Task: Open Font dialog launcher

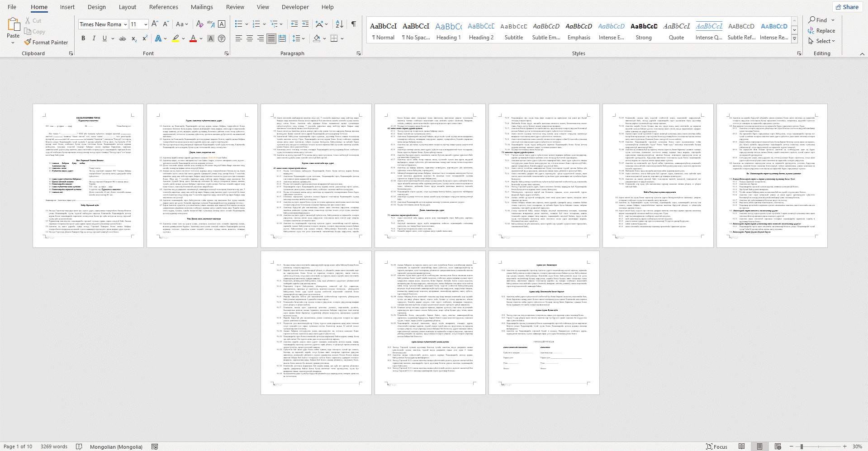Action: tap(227, 53)
